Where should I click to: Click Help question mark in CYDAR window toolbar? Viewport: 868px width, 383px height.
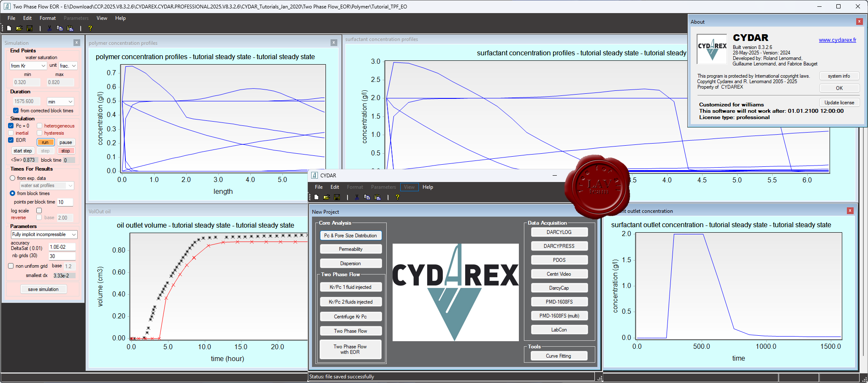click(397, 197)
